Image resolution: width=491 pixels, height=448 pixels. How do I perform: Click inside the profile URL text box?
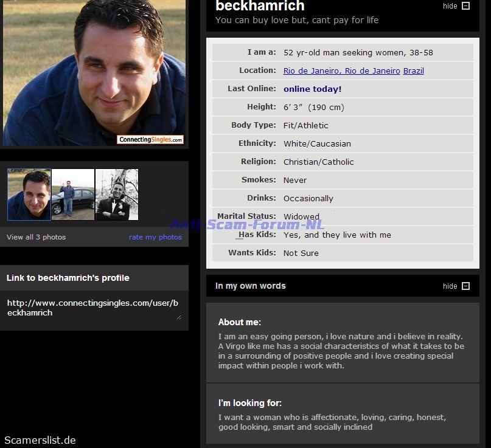(91, 308)
